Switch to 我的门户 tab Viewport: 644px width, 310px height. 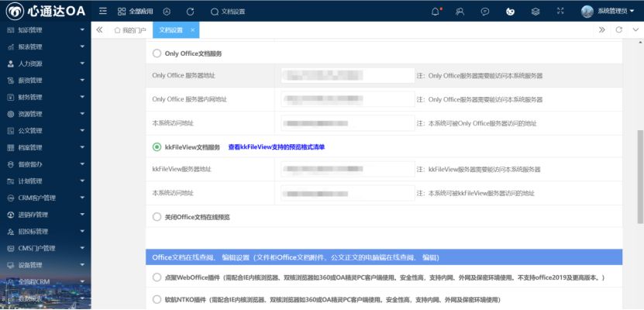click(x=129, y=29)
